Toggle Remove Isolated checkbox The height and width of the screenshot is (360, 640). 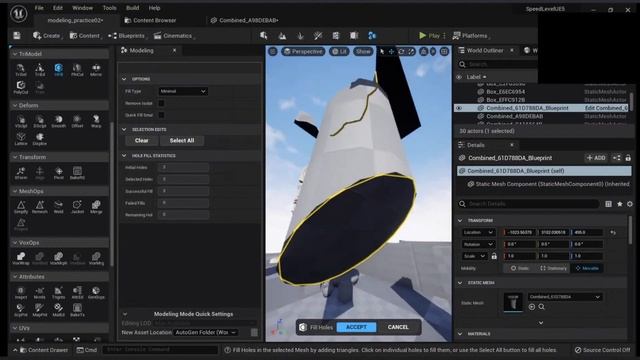click(x=161, y=103)
